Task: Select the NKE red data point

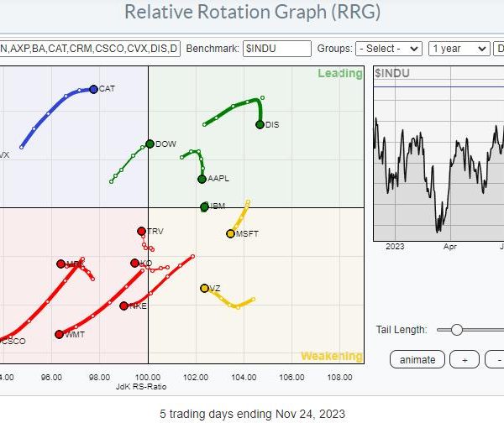Action: [124, 305]
